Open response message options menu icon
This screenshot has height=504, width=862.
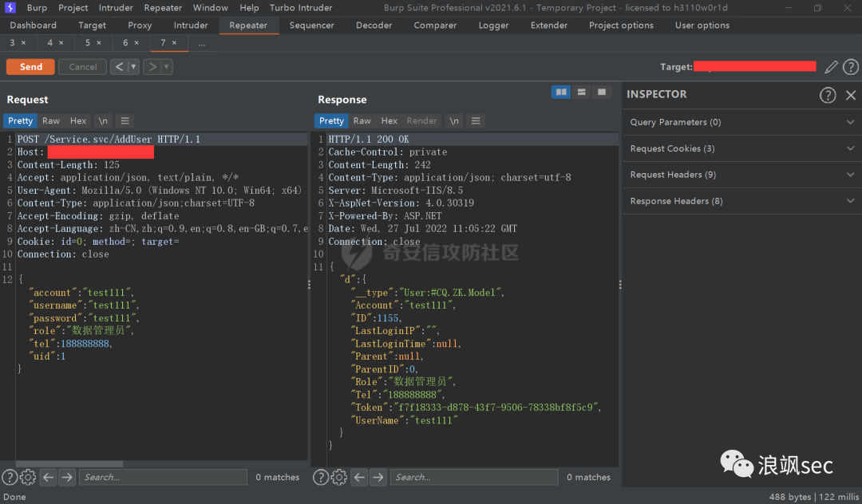click(476, 120)
